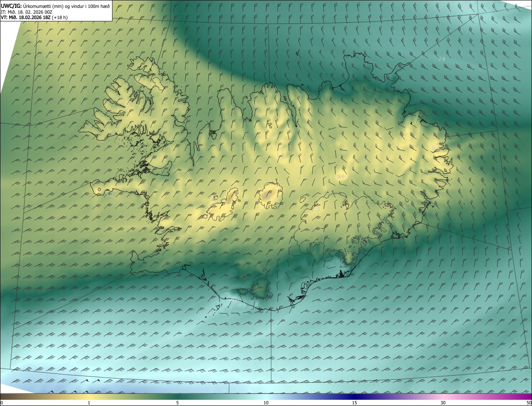This screenshot has width=532, height=406.
Task: Click the "7.4" value label on the map
Action: click(x=441, y=59)
